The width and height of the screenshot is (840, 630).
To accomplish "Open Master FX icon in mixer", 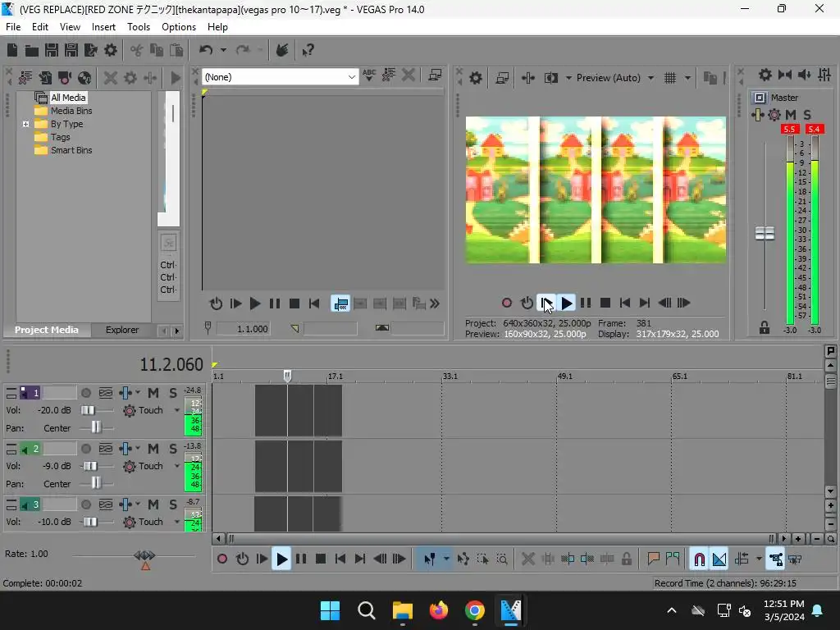I will pos(757,115).
